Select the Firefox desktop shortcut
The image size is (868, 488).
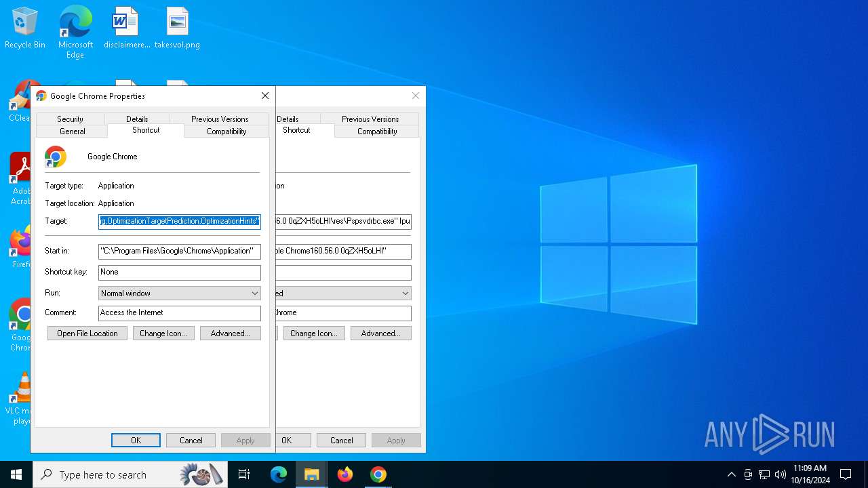pos(20,247)
